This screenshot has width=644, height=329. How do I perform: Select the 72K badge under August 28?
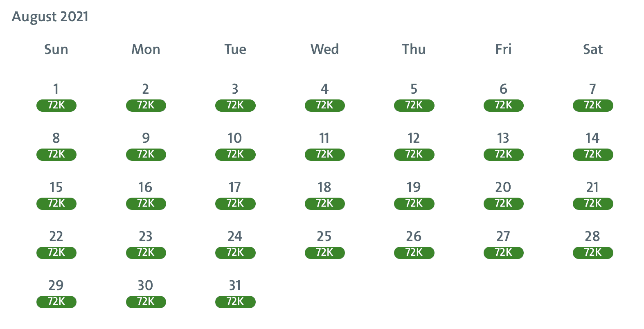[x=592, y=253]
